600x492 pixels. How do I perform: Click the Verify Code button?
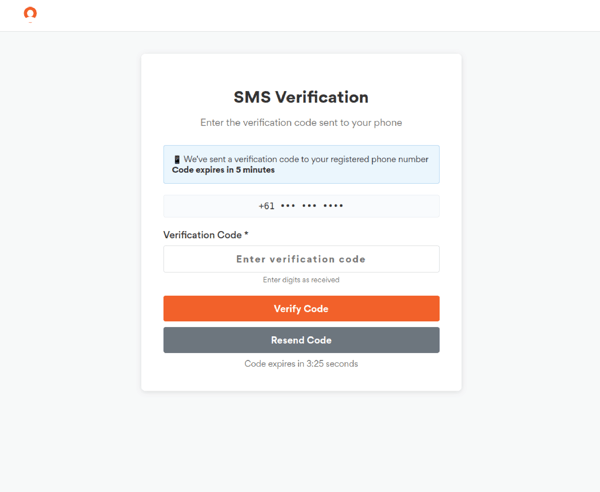click(301, 309)
